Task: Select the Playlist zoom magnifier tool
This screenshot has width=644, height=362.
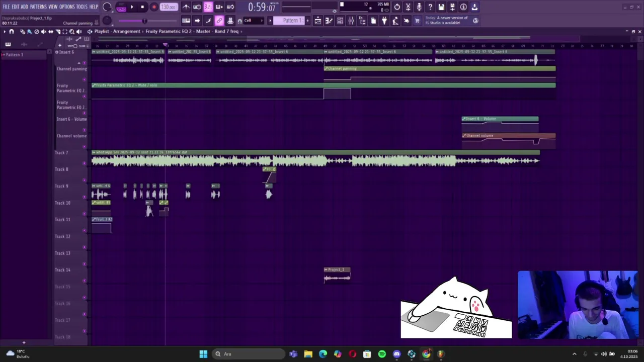Action: (72, 32)
